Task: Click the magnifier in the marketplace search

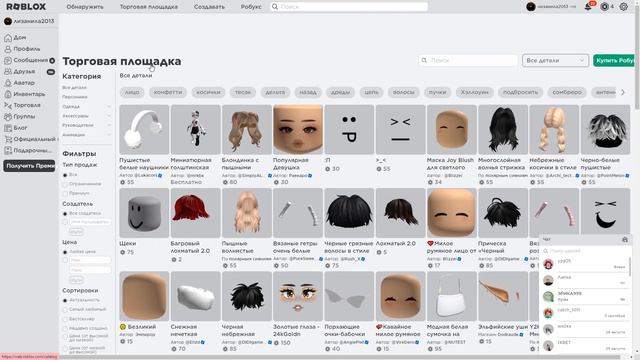Action: [x=424, y=60]
